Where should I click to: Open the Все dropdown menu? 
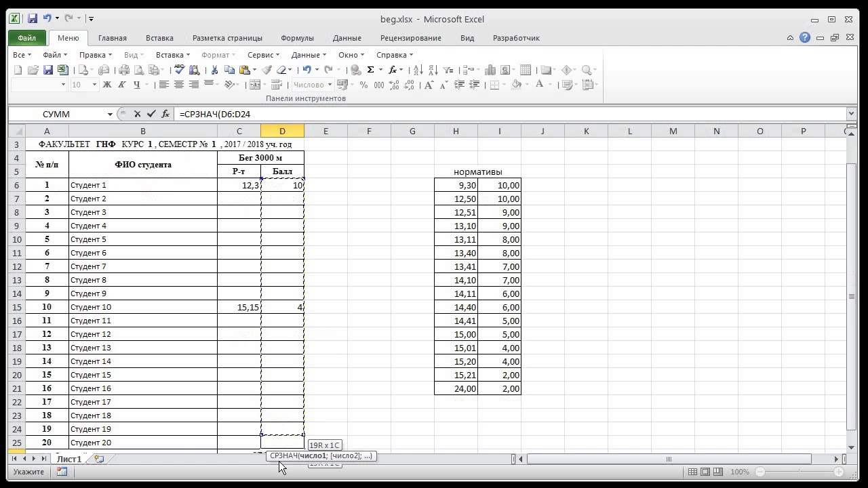pyautogui.click(x=22, y=55)
